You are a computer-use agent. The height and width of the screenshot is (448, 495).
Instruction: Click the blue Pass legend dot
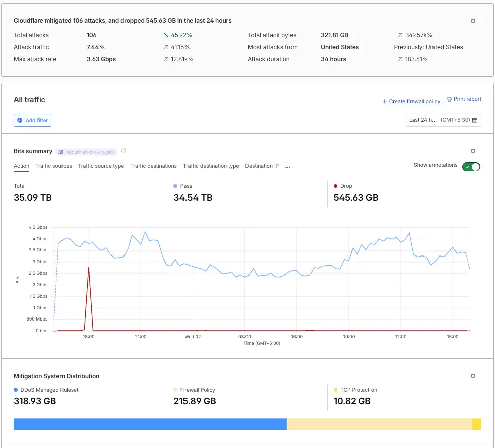tap(175, 186)
